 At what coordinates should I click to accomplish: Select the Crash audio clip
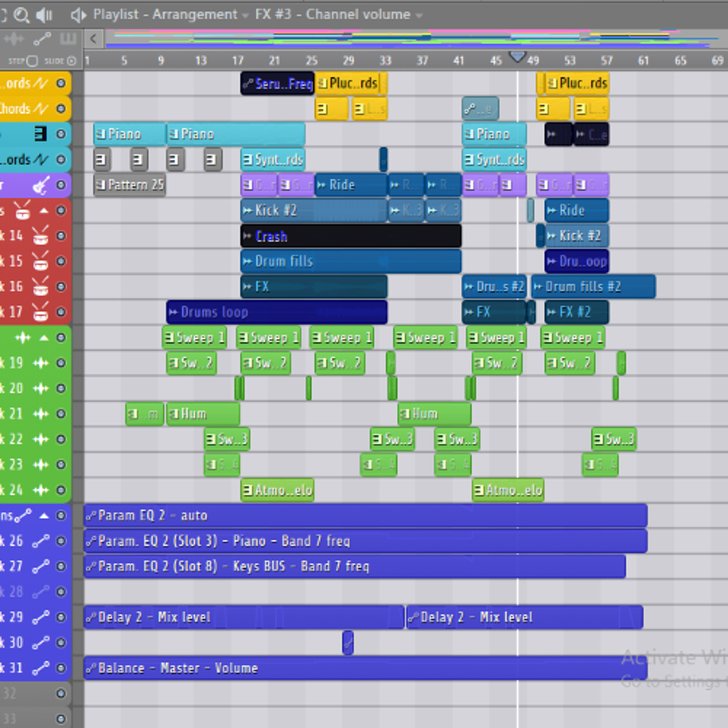point(350,236)
